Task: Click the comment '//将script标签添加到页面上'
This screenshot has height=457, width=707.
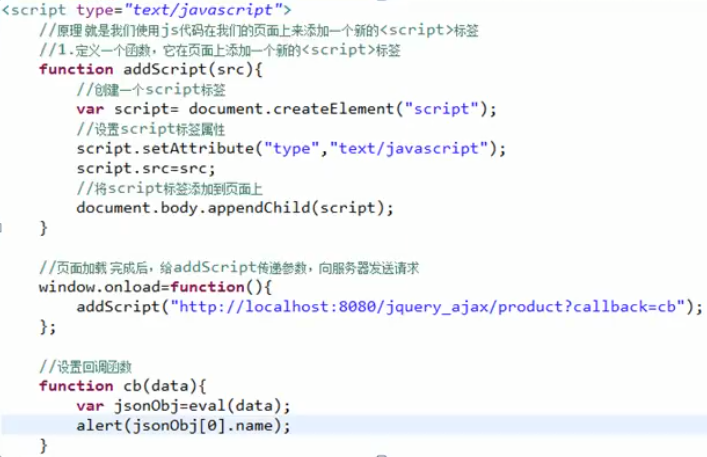Action: click(170, 188)
